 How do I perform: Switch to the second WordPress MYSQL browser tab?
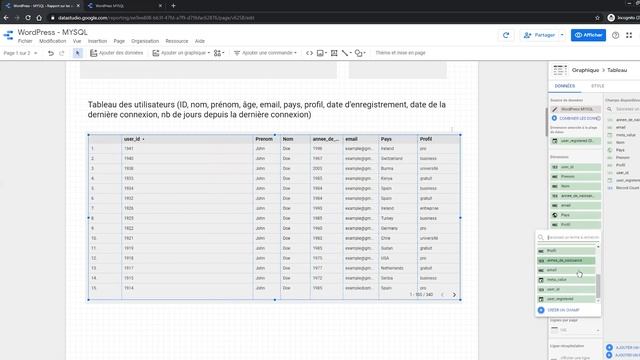pos(124,6)
